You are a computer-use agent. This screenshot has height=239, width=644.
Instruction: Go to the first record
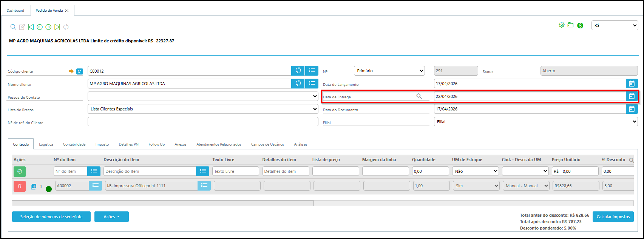31,27
